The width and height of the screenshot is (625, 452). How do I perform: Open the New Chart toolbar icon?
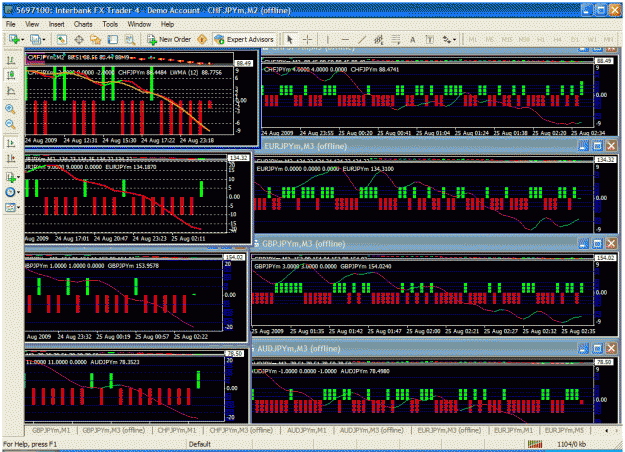click(x=14, y=39)
